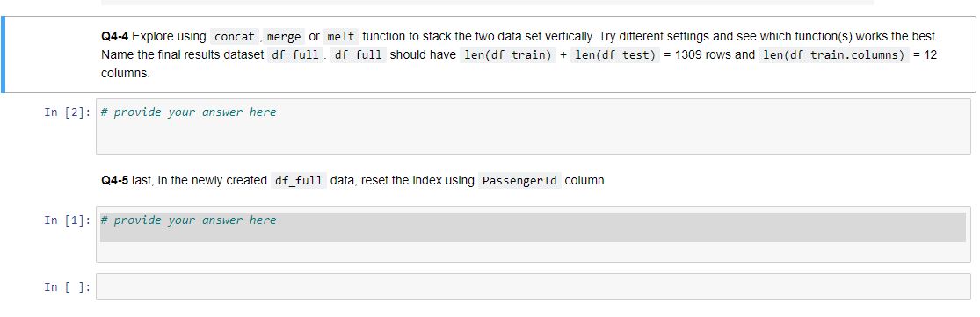The image size is (980, 317).
Task: Click the In [2]: prompt label
Action: [67, 112]
